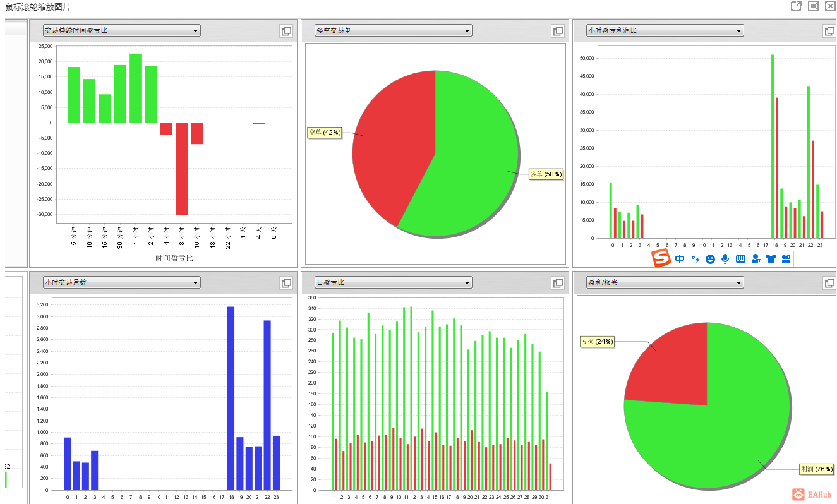Open the 多空交易单 dropdown
The image size is (837, 504).
(x=393, y=30)
